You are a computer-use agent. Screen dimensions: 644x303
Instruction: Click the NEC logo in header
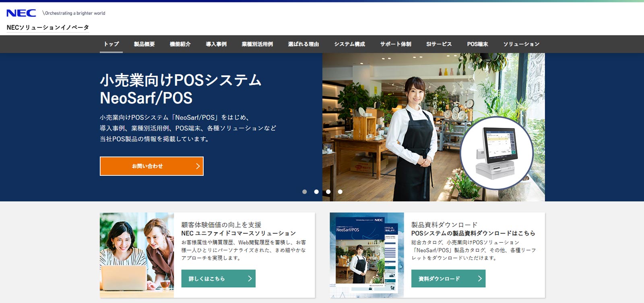pyautogui.click(x=21, y=13)
